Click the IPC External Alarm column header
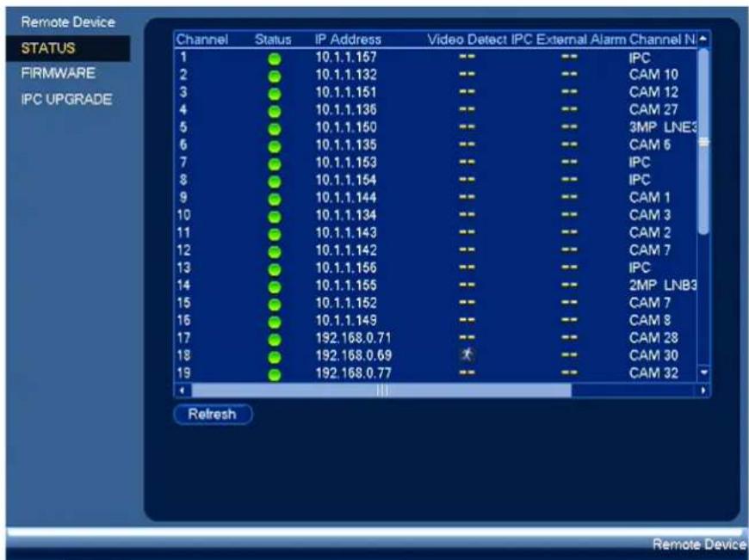Viewport: 749px width, 560px height. [568, 40]
